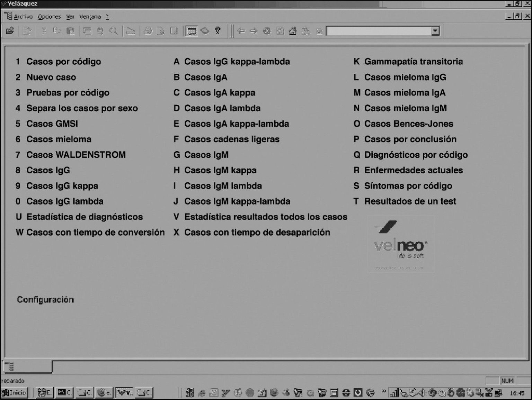Viewport: 532px width, 400px height.
Task: Click the open folder toolbar icon
Action: tap(10, 31)
